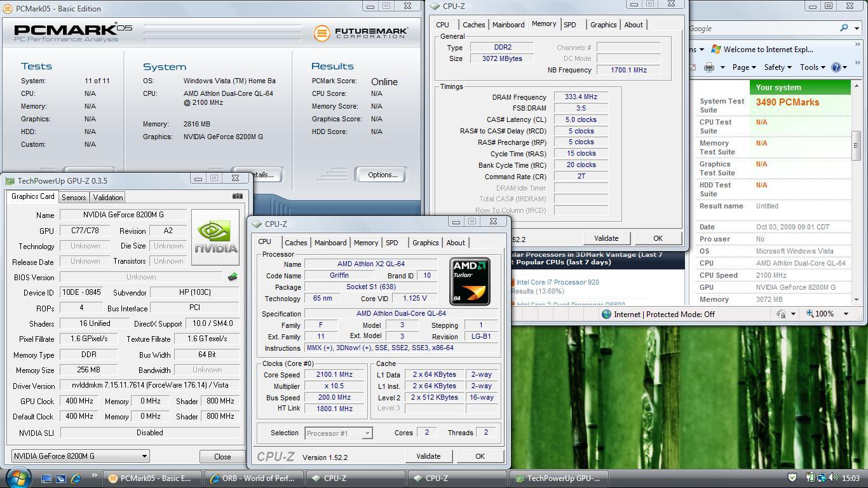This screenshot has height=488, width=868.
Task: Click the Core Speed '2100.1 MHz' value
Action: click(335, 375)
